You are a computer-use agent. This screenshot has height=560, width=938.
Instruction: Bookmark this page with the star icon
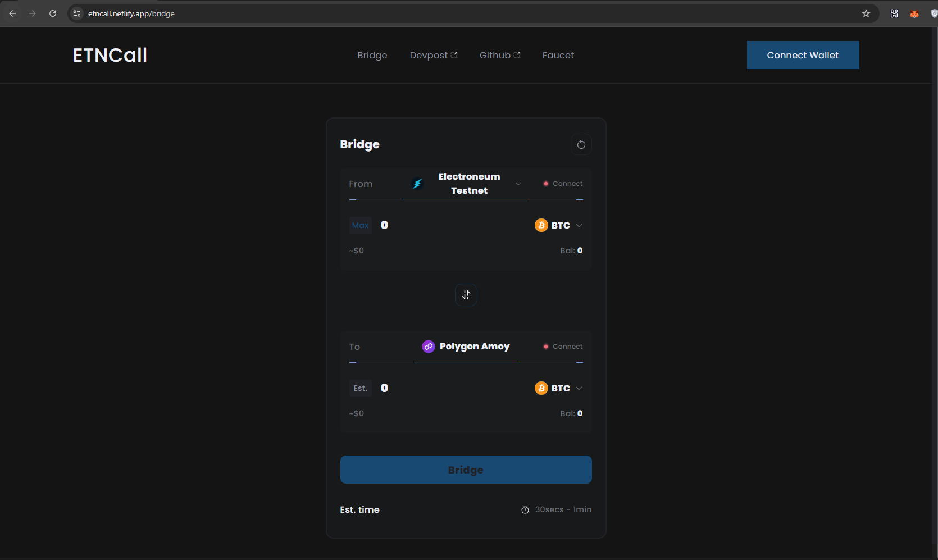(x=866, y=13)
